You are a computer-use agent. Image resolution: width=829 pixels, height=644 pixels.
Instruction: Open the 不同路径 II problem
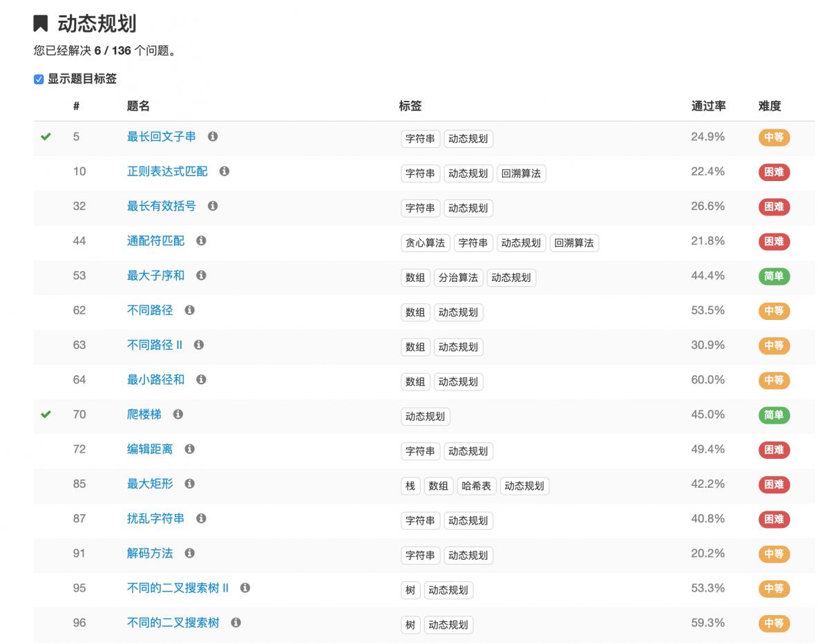point(154,345)
